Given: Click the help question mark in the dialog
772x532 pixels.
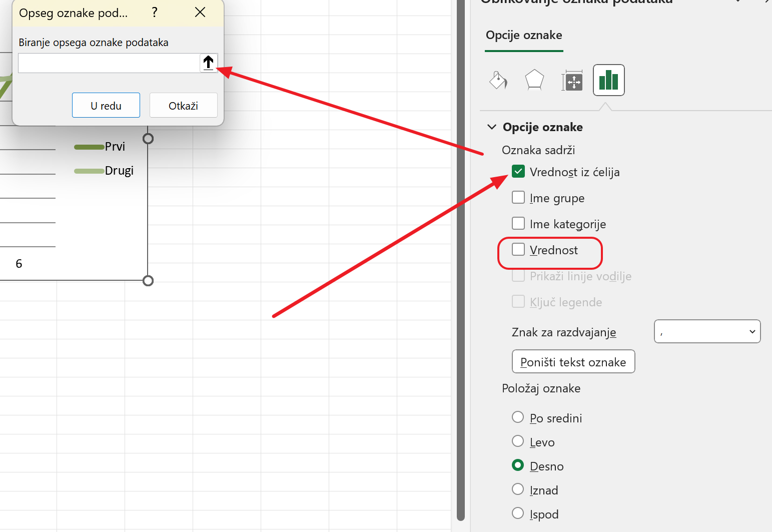Looking at the screenshot, I should click(155, 13).
